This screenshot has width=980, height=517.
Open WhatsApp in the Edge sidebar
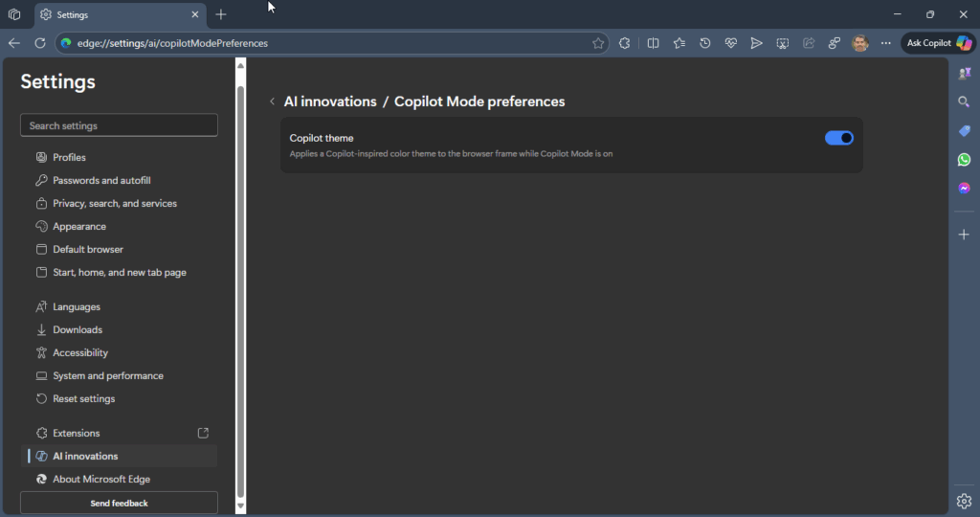click(x=964, y=160)
